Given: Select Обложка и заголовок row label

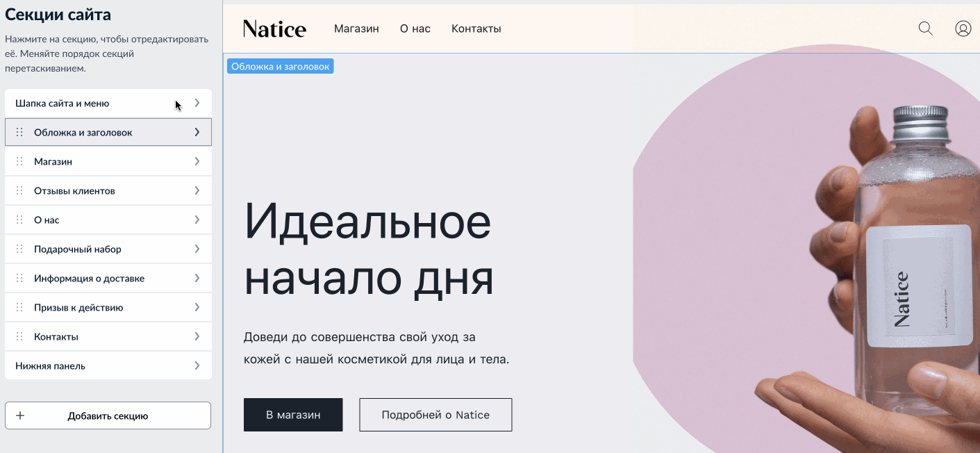Looking at the screenshot, I should 83,133.
